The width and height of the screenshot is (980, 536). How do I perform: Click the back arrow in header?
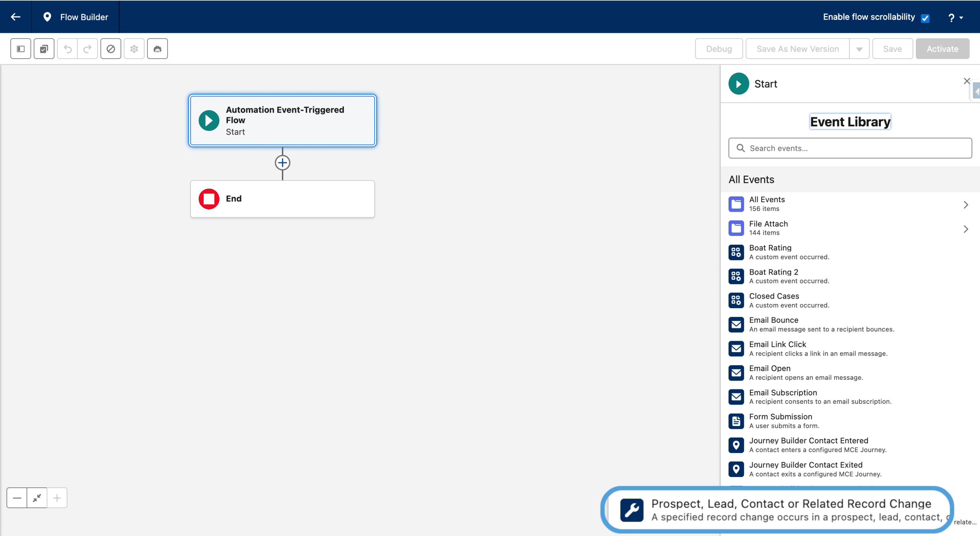pos(16,17)
